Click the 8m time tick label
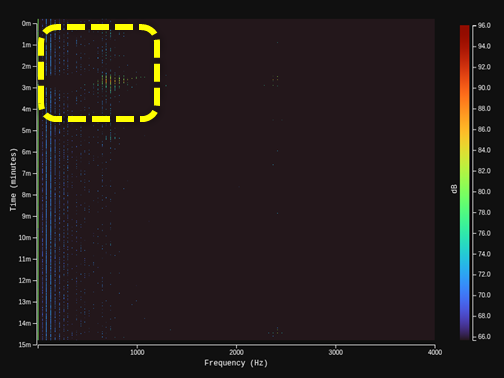504x378 pixels. pyautogui.click(x=26, y=195)
